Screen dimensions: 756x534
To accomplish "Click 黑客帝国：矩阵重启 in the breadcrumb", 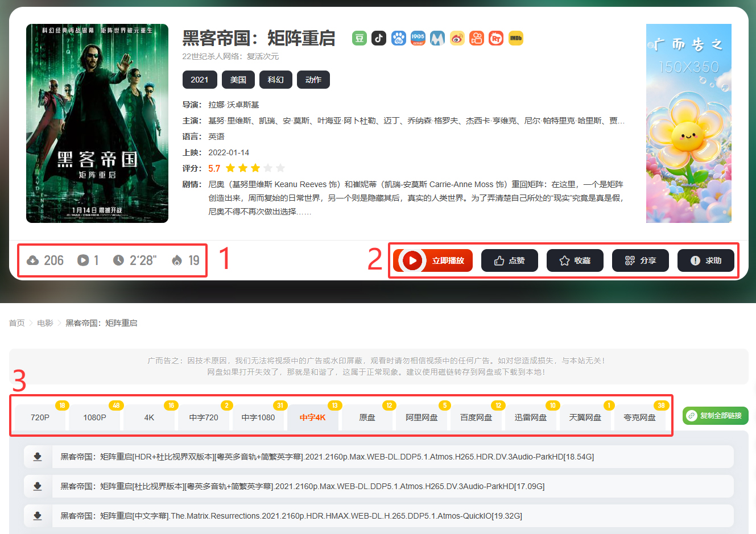I will (101, 323).
